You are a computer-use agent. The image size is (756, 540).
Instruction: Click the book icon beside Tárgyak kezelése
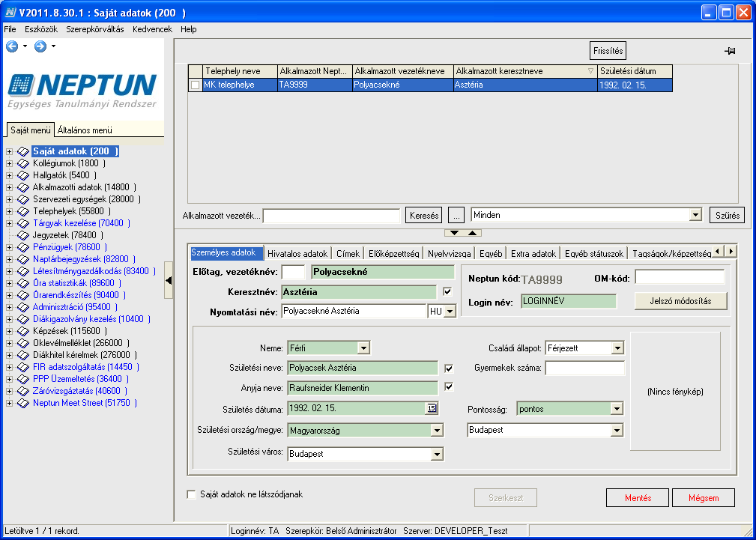tap(23, 223)
